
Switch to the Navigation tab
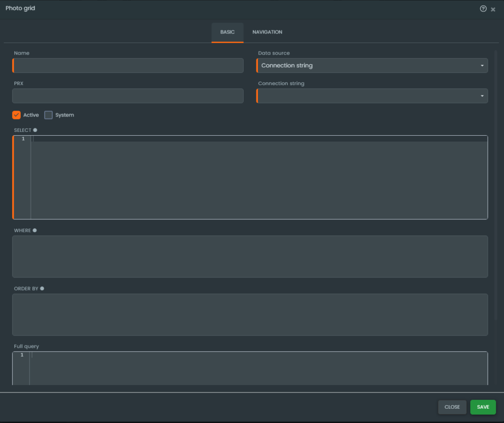pos(267,32)
